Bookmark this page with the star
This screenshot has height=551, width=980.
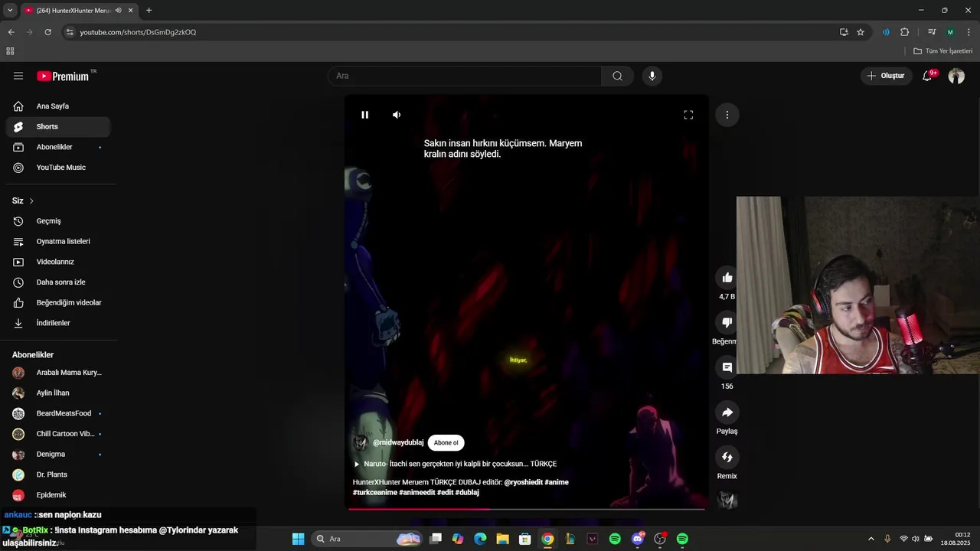pyautogui.click(x=861, y=32)
